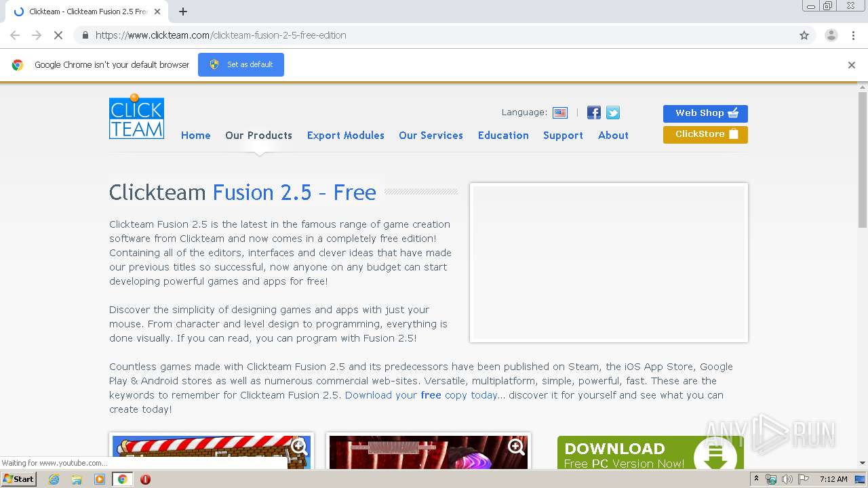
Task: Open the Action Center flag icon
Action: (804, 479)
